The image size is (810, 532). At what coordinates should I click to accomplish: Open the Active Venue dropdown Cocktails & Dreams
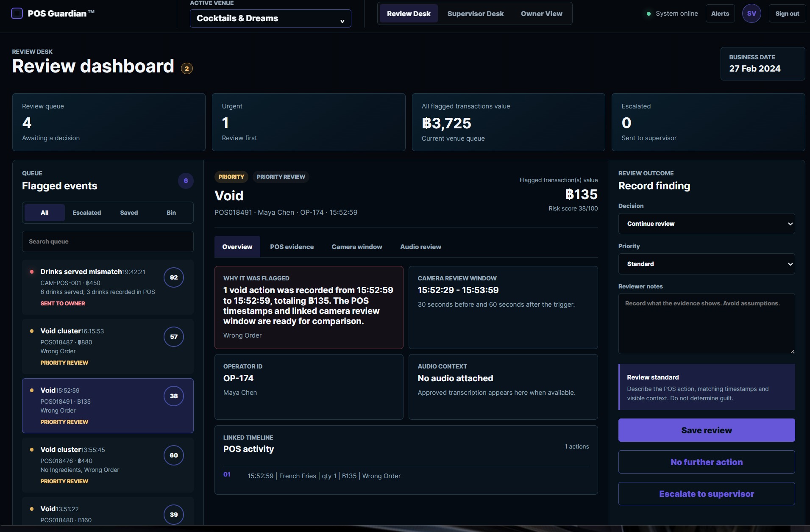(270, 18)
